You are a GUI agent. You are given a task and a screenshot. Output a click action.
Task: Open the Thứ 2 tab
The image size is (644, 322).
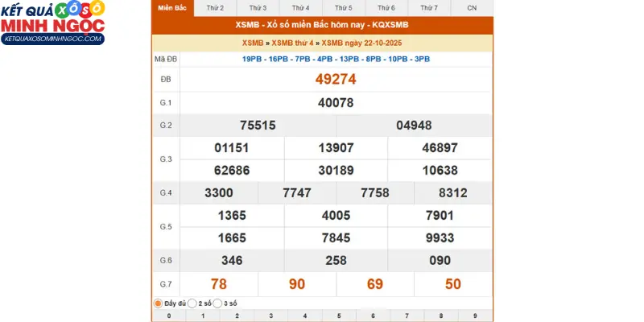(x=215, y=8)
